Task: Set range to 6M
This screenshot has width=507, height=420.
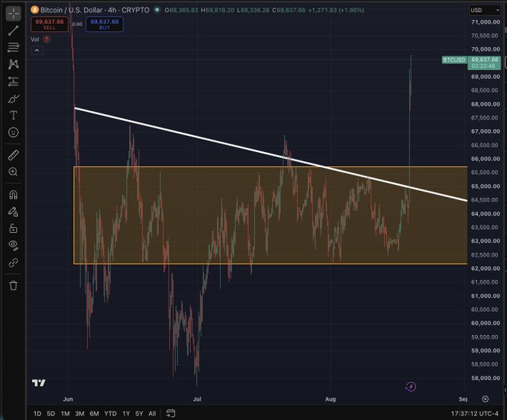Action: click(94, 413)
